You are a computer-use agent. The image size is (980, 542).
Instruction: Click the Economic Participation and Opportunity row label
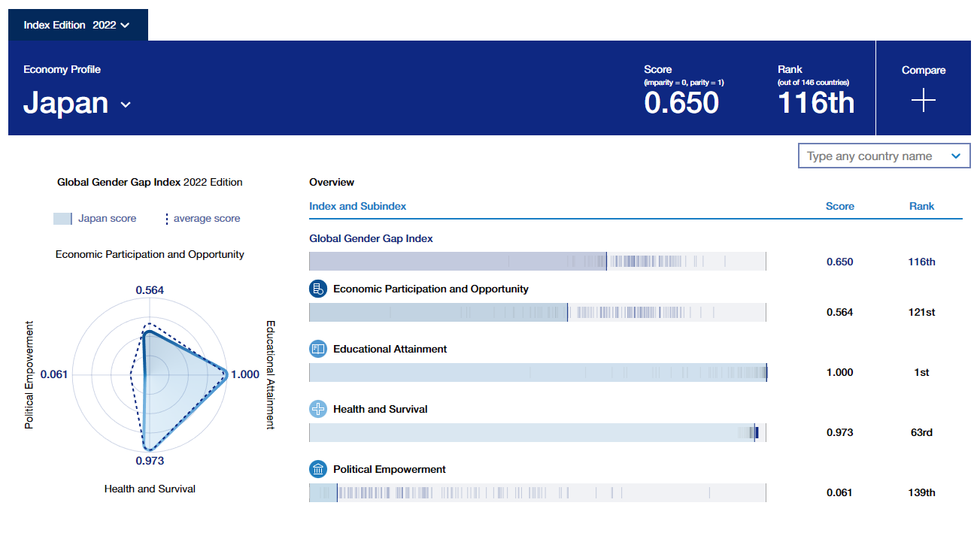(431, 289)
